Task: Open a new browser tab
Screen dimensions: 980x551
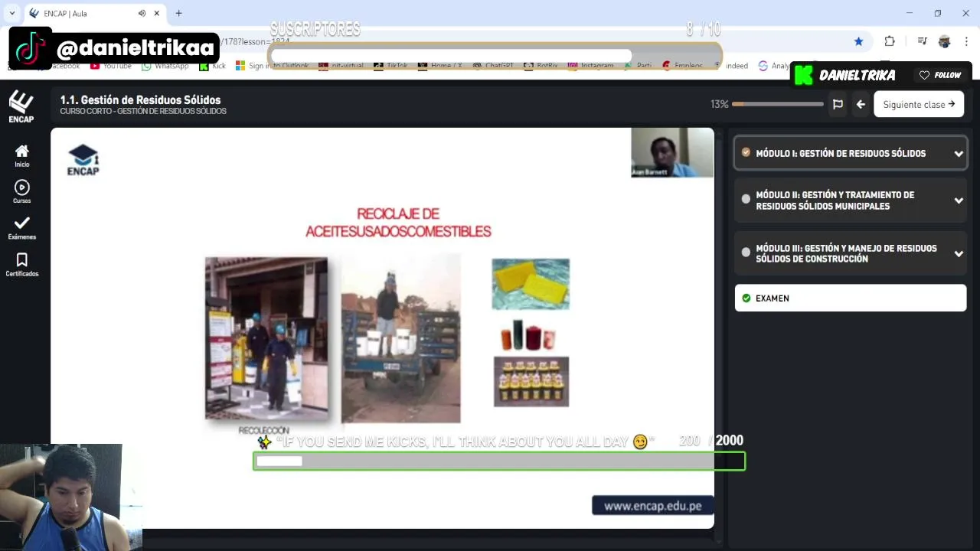Action: point(178,13)
